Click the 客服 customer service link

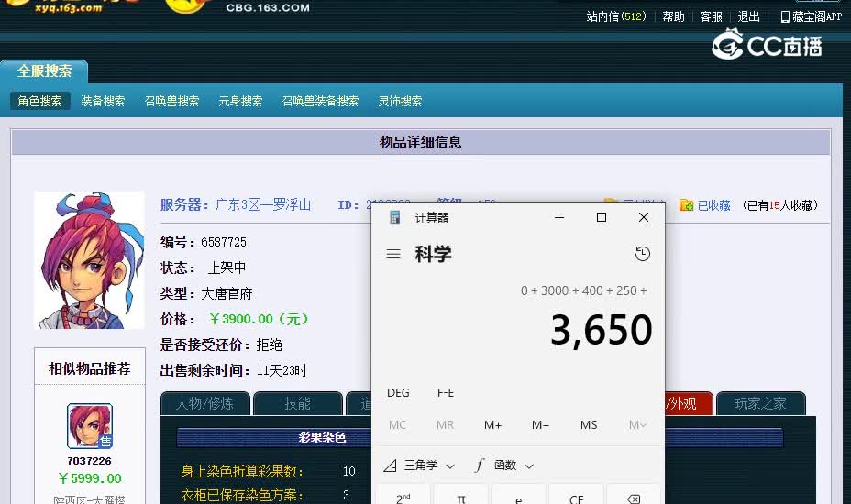click(x=711, y=16)
